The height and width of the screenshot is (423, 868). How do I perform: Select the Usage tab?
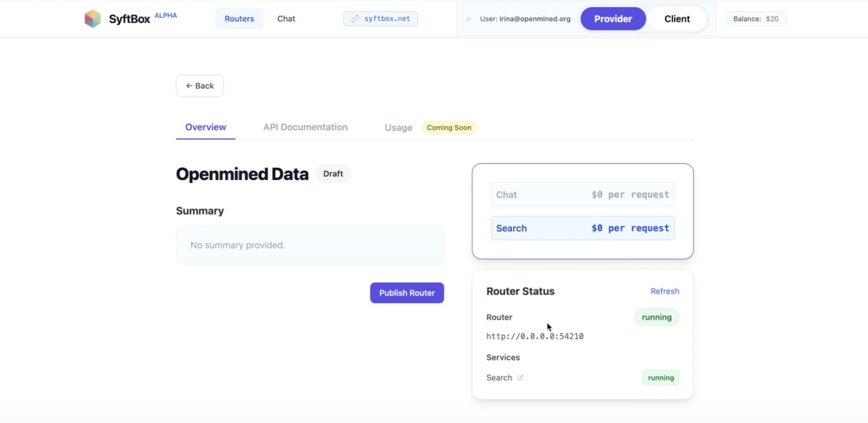point(398,127)
